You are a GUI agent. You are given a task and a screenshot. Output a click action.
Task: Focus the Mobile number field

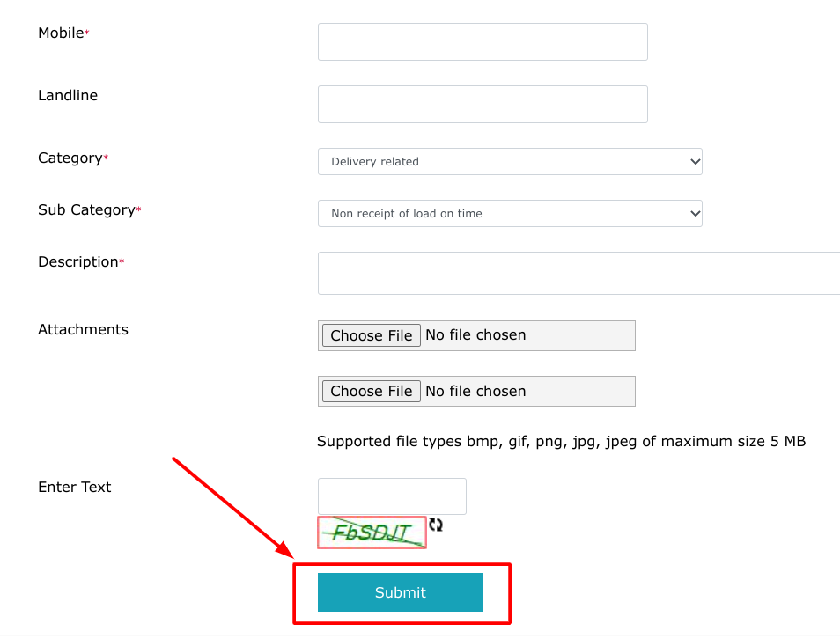pos(482,41)
